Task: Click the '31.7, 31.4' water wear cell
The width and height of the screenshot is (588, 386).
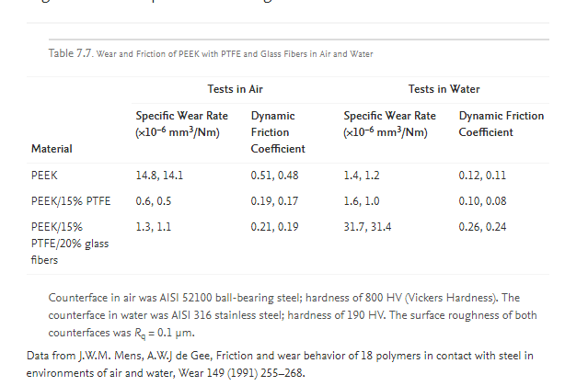Action: coord(367,227)
